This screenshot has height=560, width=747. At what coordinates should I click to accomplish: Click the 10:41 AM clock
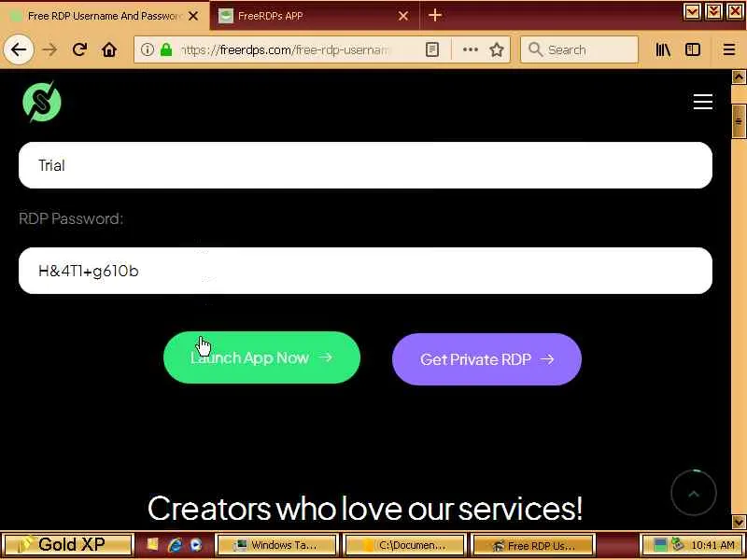[x=712, y=545]
